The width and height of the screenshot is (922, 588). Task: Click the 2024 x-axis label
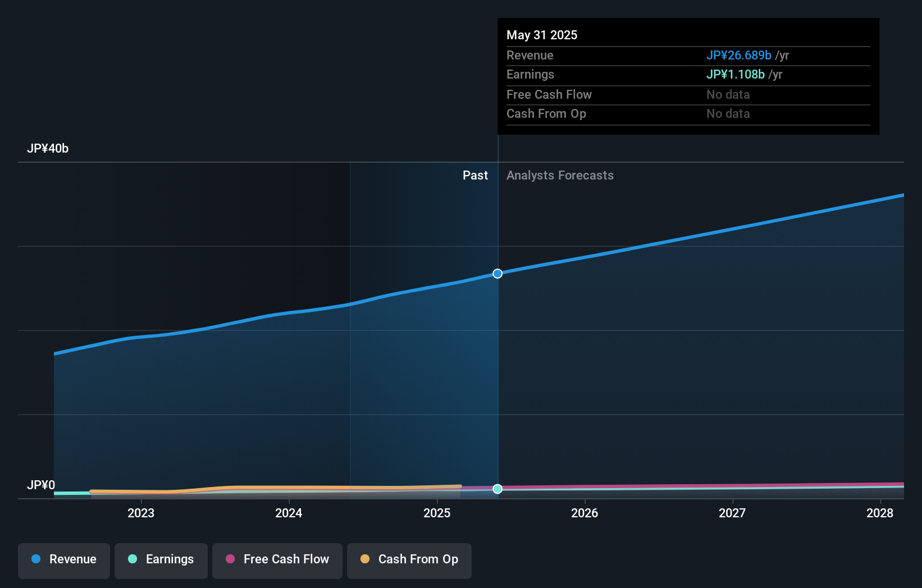point(289,513)
